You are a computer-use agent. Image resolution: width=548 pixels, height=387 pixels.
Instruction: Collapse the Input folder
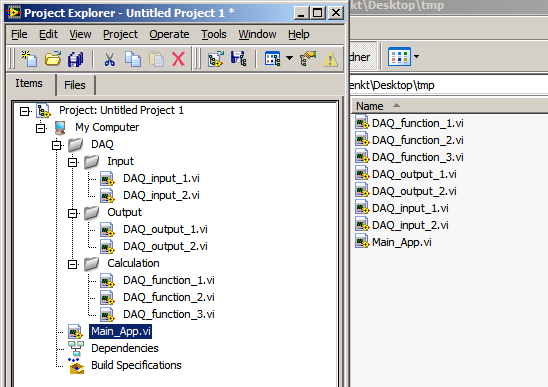(x=72, y=162)
